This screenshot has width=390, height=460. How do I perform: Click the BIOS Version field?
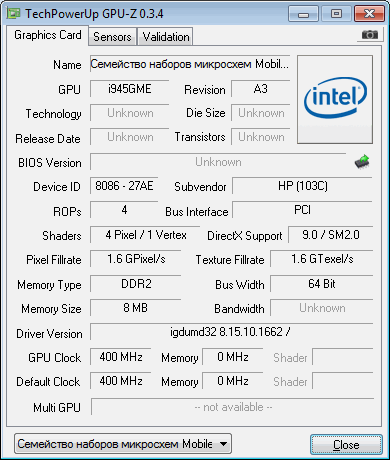pos(218,162)
